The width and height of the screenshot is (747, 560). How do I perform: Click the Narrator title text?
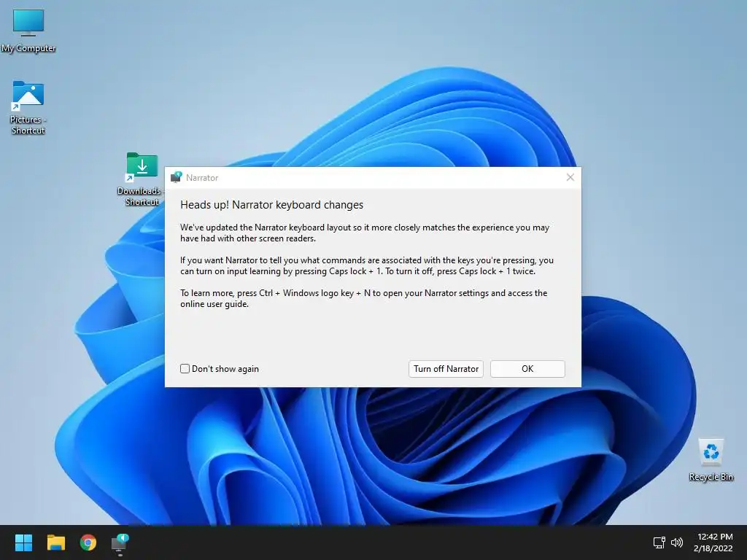[x=202, y=178]
